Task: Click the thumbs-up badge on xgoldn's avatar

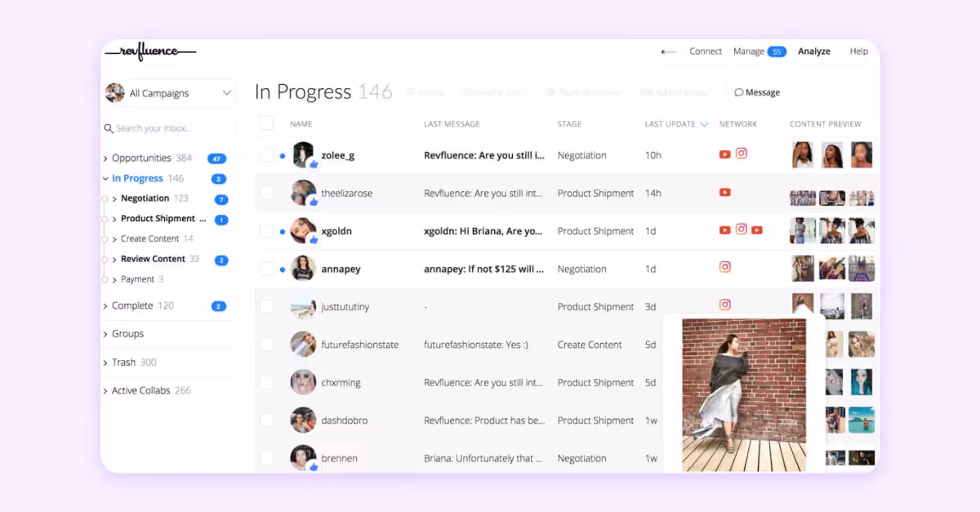Action: pos(314,240)
